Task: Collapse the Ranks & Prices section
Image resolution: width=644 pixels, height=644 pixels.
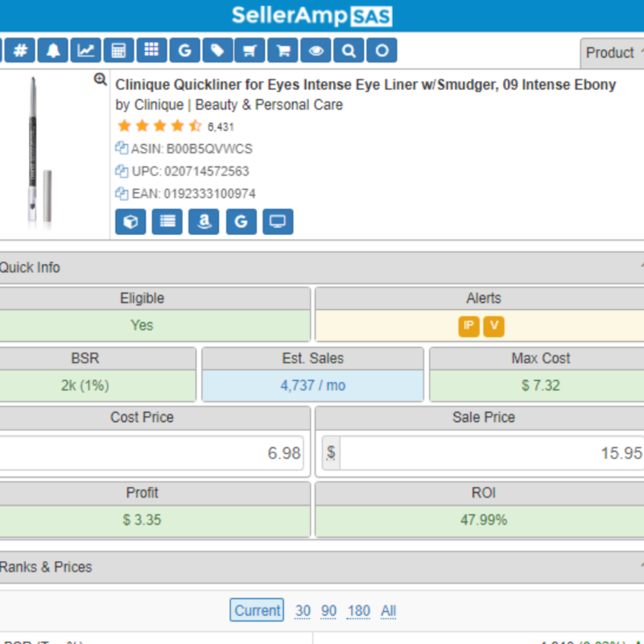Action: pos(322,568)
